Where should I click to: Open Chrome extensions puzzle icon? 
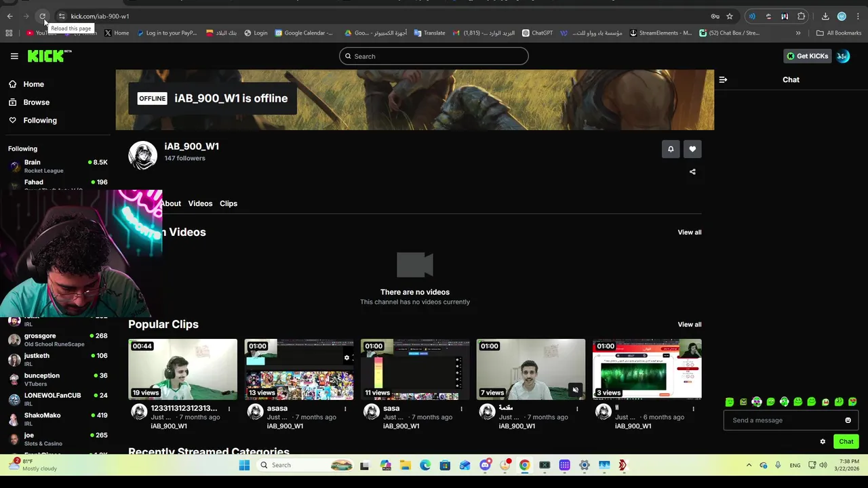click(x=802, y=16)
